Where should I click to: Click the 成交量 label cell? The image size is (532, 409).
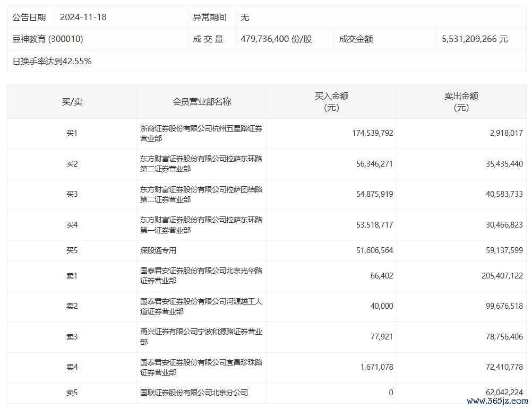pyautogui.click(x=208, y=39)
